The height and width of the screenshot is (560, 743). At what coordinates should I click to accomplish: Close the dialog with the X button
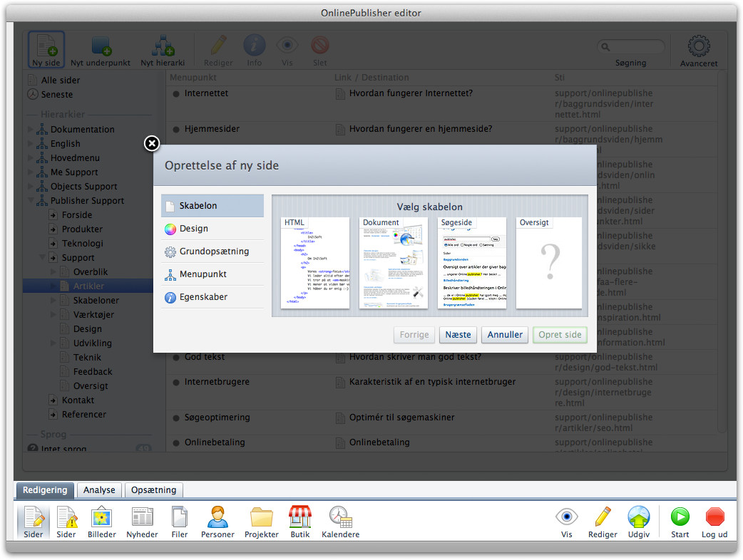152,144
